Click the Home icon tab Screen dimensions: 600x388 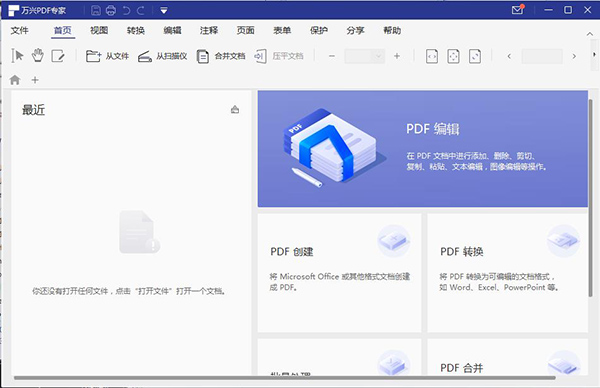(15, 80)
